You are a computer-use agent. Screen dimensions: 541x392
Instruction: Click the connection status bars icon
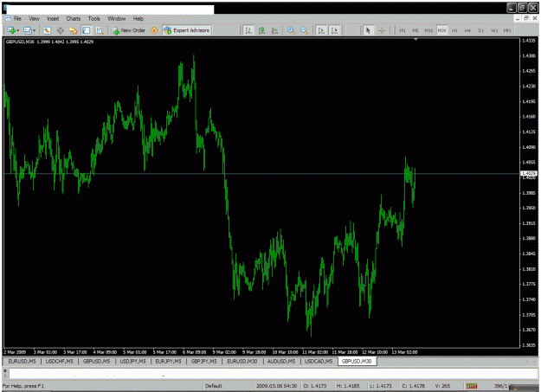(x=472, y=386)
